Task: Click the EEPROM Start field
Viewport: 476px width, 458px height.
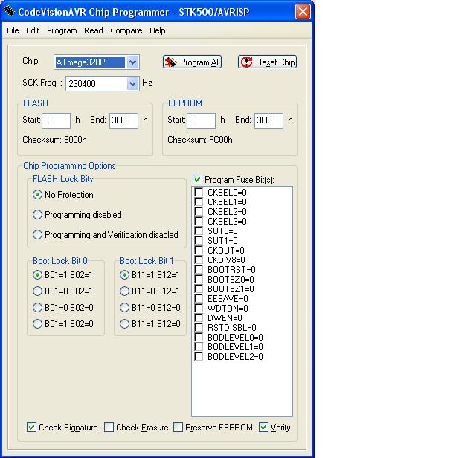Action: 202,120
